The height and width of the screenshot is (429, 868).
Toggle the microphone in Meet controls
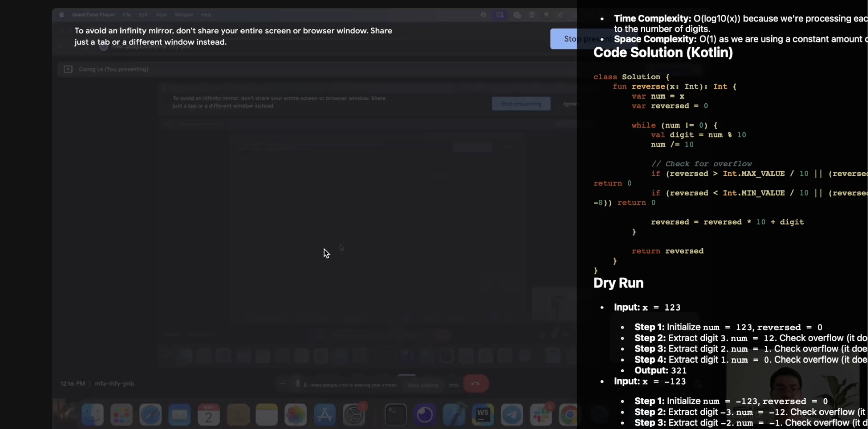pyautogui.click(x=298, y=384)
